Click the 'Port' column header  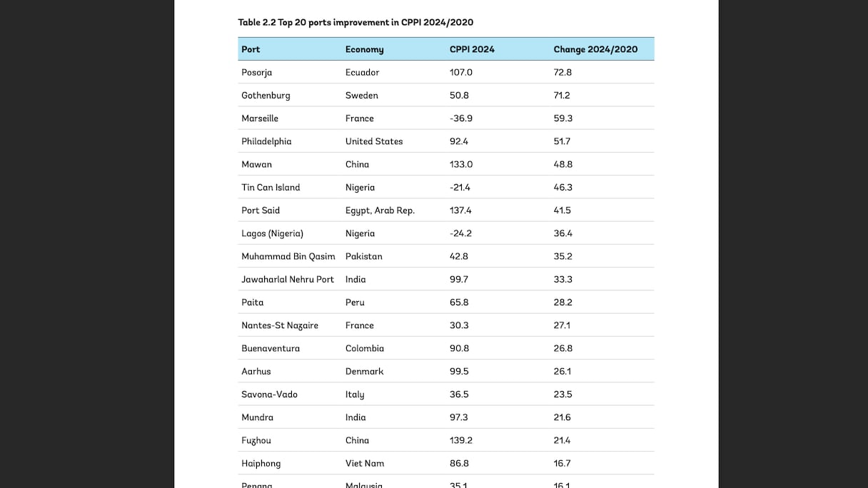251,49
